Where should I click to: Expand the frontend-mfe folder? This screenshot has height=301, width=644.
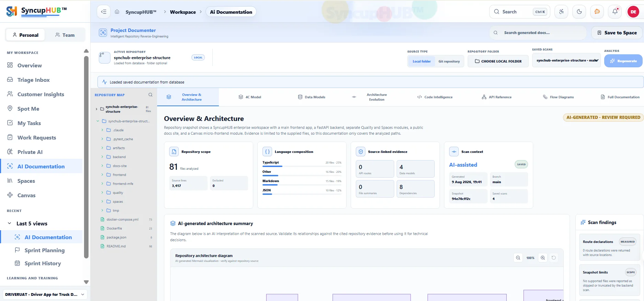click(x=102, y=183)
